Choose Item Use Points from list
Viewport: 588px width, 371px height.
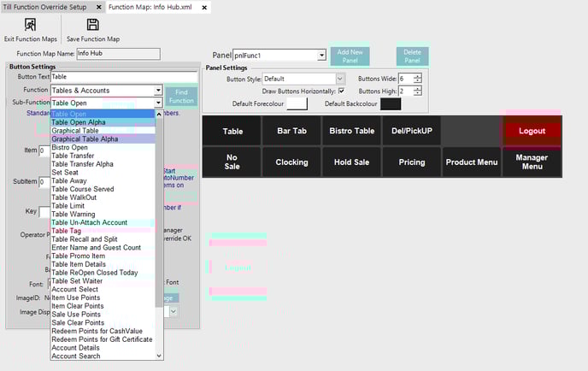(103, 297)
